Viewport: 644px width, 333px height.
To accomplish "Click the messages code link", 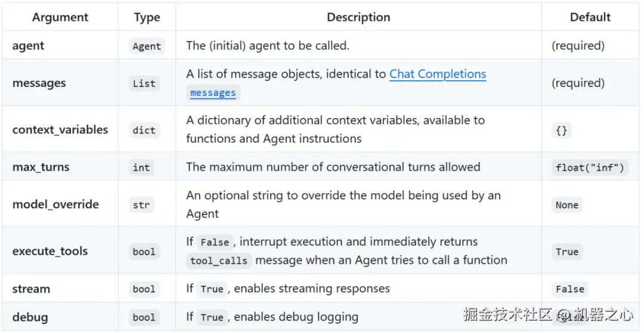I will point(213,93).
